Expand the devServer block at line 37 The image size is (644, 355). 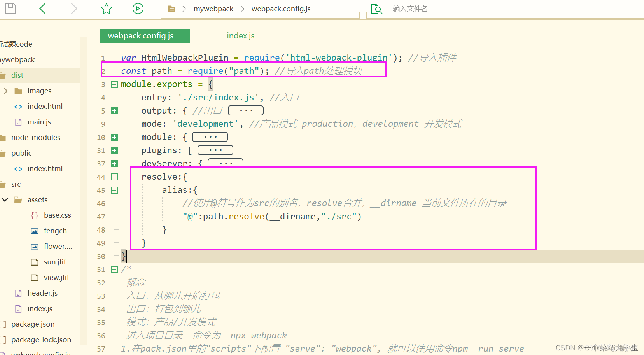pyautogui.click(x=114, y=164)
